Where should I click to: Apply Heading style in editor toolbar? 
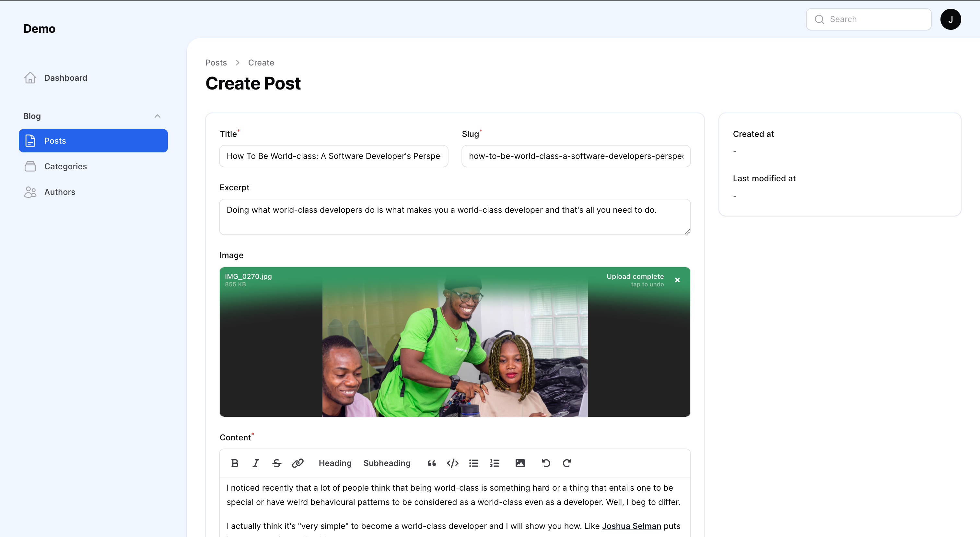[x=335, y=463]
